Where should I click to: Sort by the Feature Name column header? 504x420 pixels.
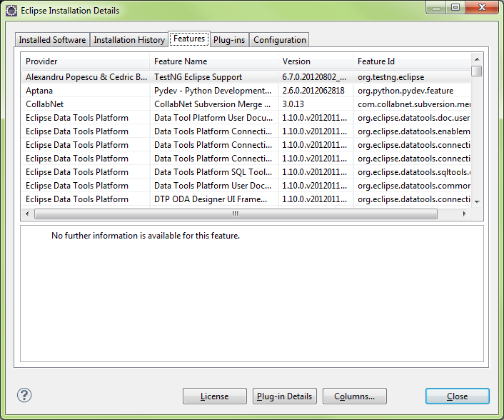[x=213, y=61]
